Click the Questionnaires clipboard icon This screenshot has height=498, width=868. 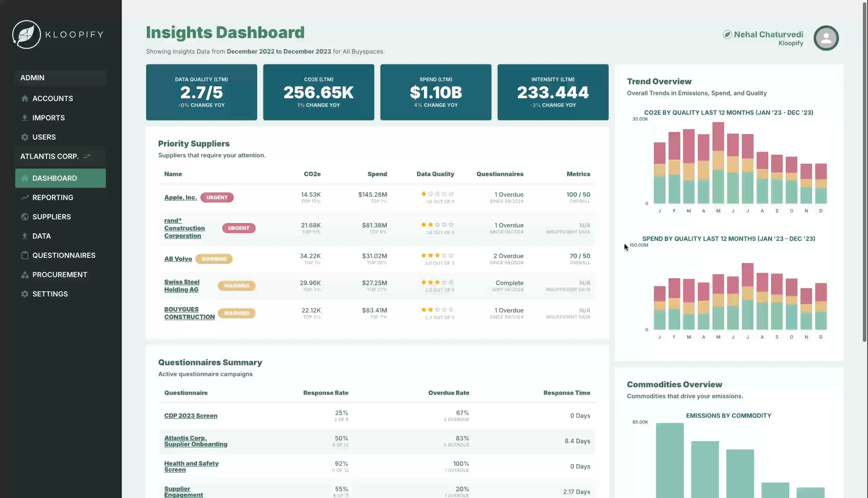25,255
